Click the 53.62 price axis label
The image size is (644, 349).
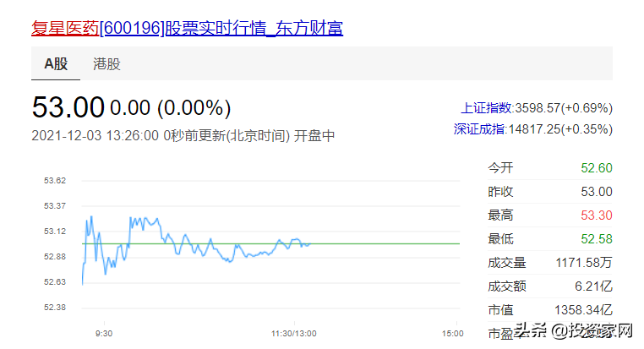coord(55,181)
